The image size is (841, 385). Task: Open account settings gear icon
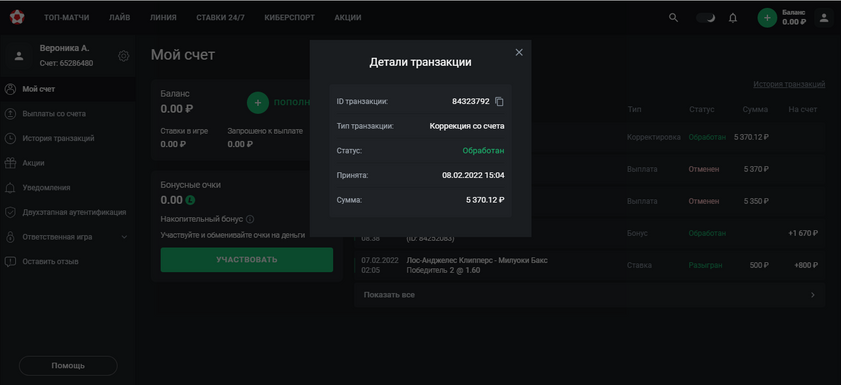coord(123,56)
